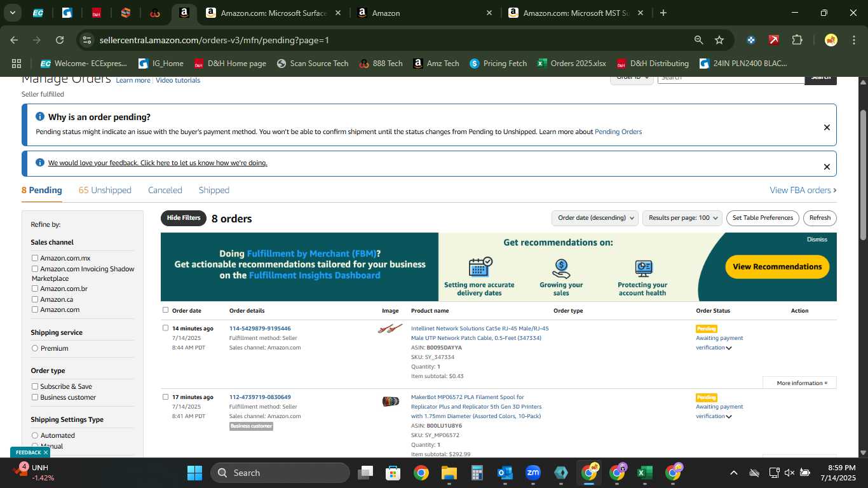Click Set Table Preferences
868x488 pixels.
(763, 218)
